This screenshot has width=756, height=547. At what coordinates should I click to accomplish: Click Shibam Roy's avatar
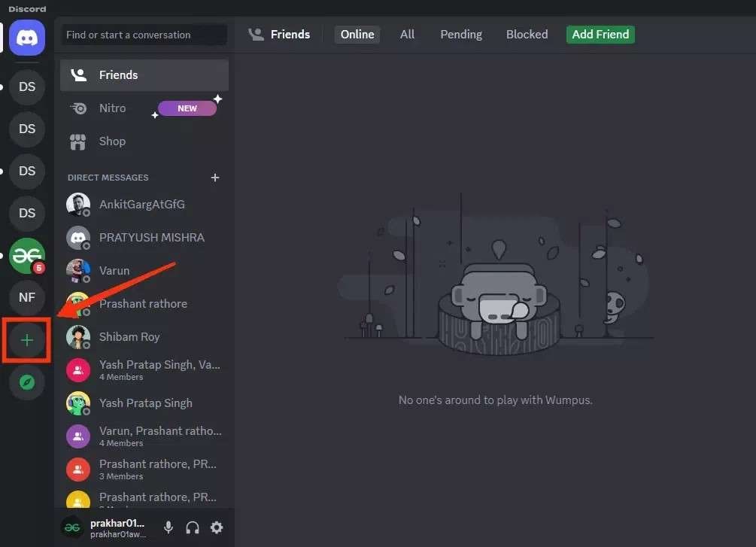78,336
